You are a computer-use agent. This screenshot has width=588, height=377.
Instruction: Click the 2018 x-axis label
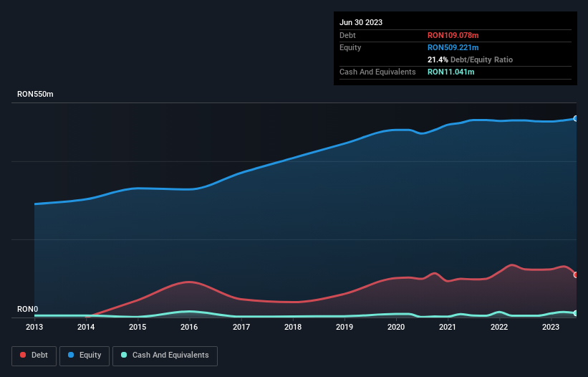click(x=293, y=327)
